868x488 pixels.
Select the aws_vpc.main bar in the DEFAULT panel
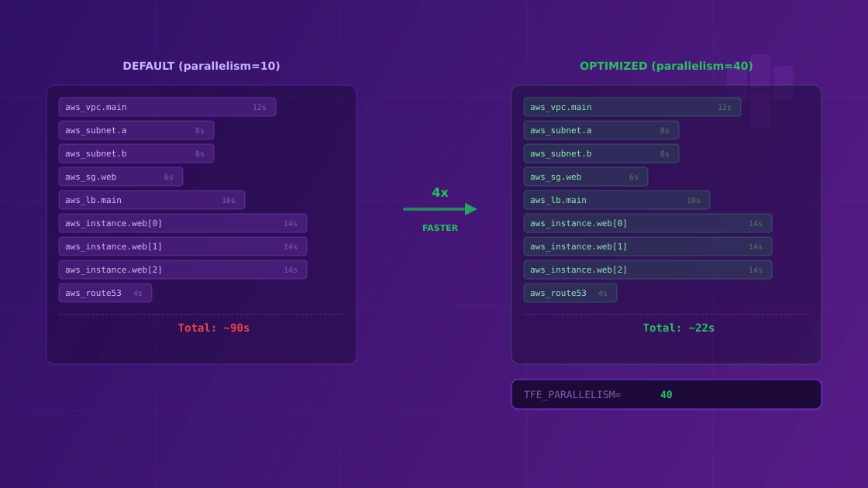(167, 107)
